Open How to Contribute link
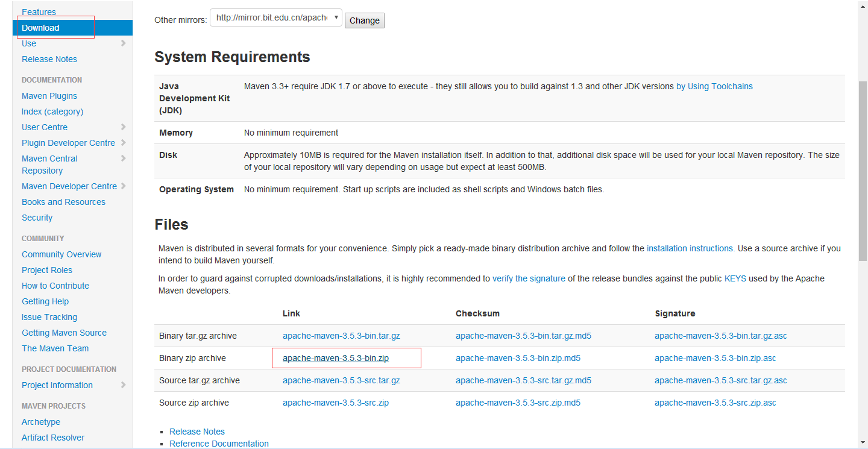The height and width of the screenshot is (449, 868). pos(55,286)
